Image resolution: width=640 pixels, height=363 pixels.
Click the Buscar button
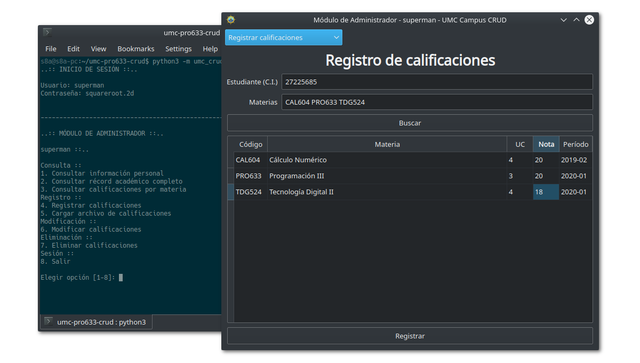coord(410,123)
